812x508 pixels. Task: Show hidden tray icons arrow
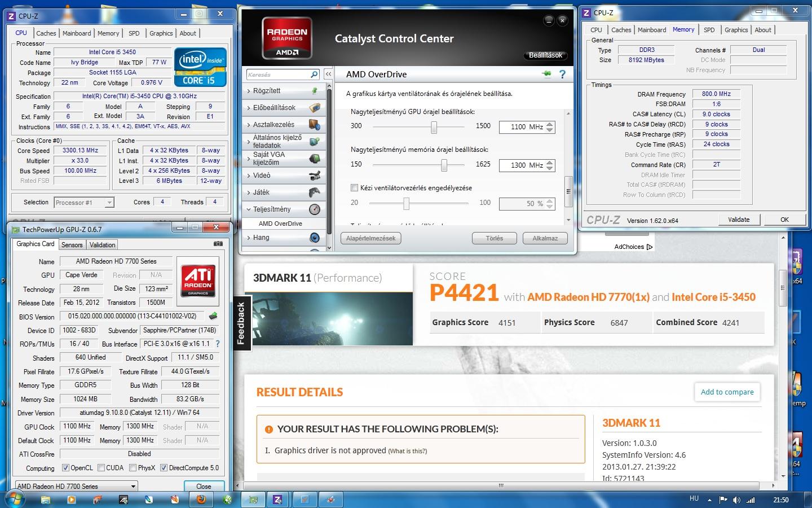[x=710, y=500]
